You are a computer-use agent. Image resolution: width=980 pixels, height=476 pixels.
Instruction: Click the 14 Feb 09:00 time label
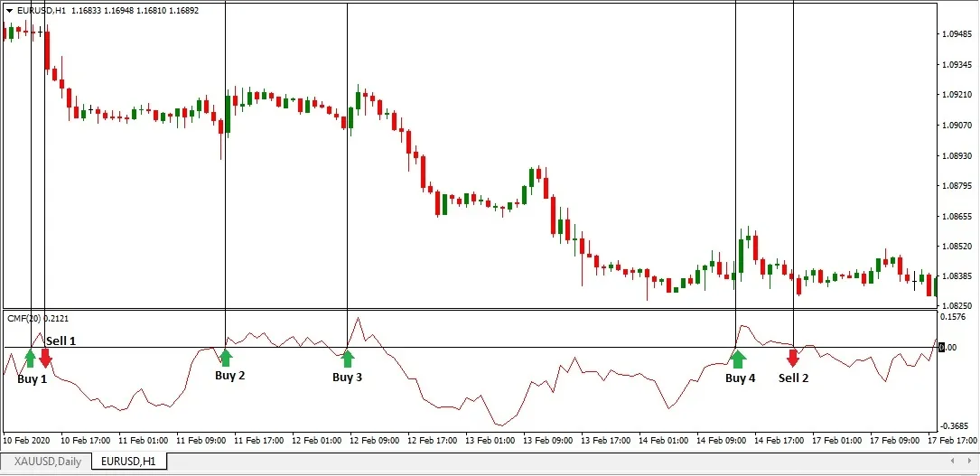point(723,441)
